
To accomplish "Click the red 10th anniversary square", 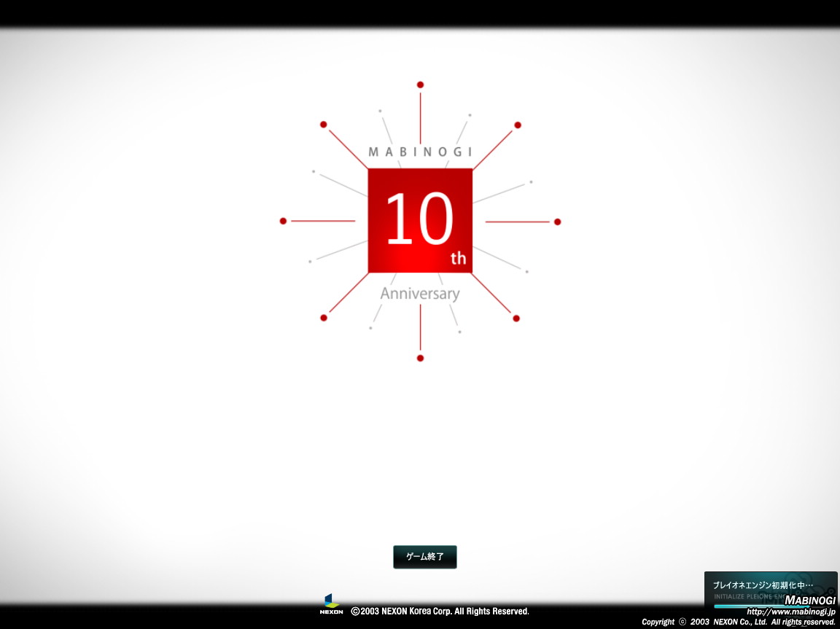I will [x=420, y=221].
